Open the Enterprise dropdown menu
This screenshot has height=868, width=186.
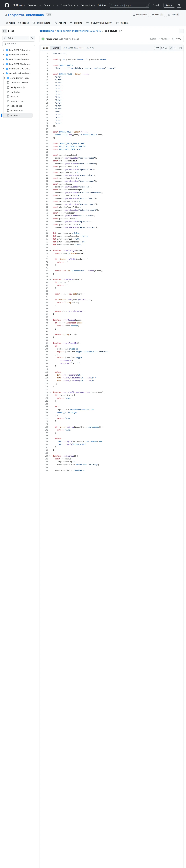click(x=88, y=5)
